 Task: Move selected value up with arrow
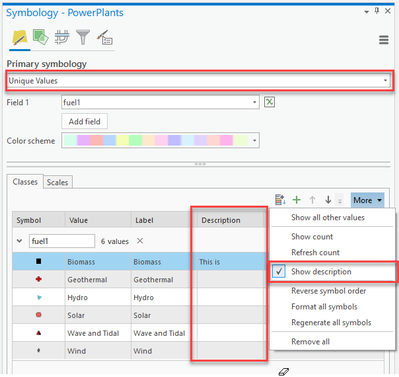(x=312, y=200)
